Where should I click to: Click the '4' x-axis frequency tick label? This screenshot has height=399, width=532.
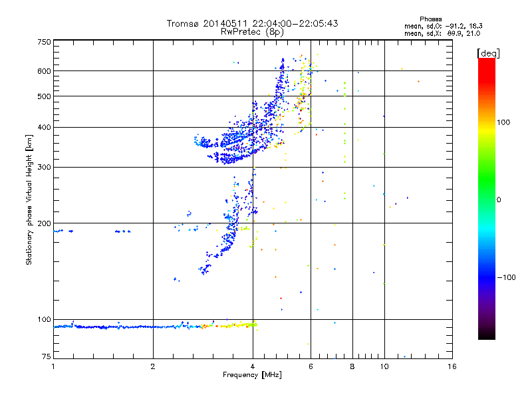(253, 366)
